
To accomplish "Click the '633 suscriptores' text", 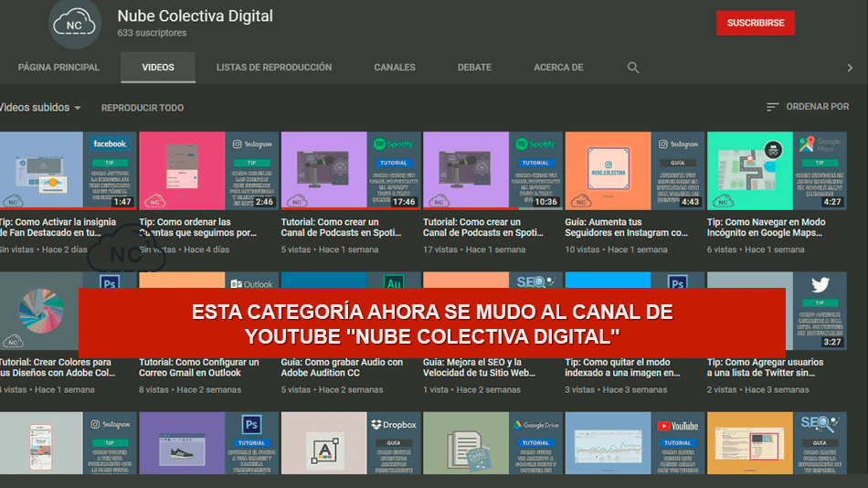I will (152, 33).
